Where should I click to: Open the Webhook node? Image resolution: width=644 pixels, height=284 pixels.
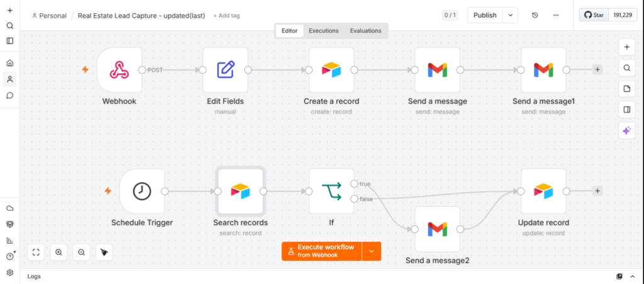coord(119,70)
